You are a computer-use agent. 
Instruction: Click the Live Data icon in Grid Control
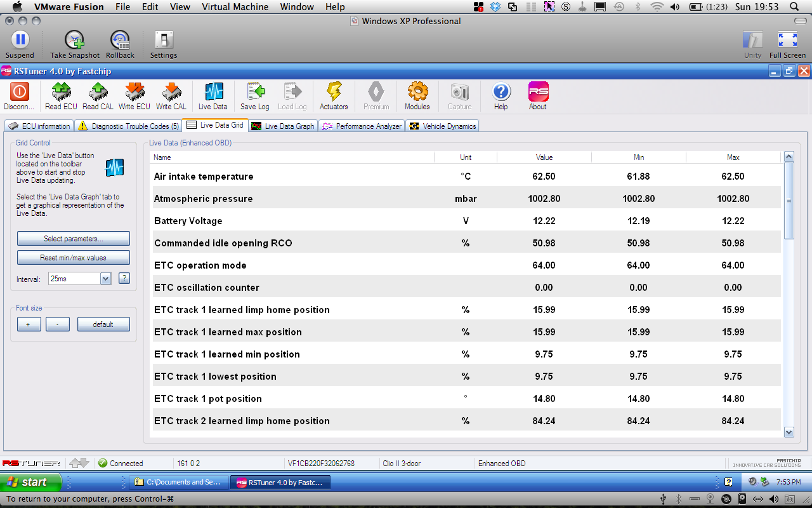click(x=115, y=168)
